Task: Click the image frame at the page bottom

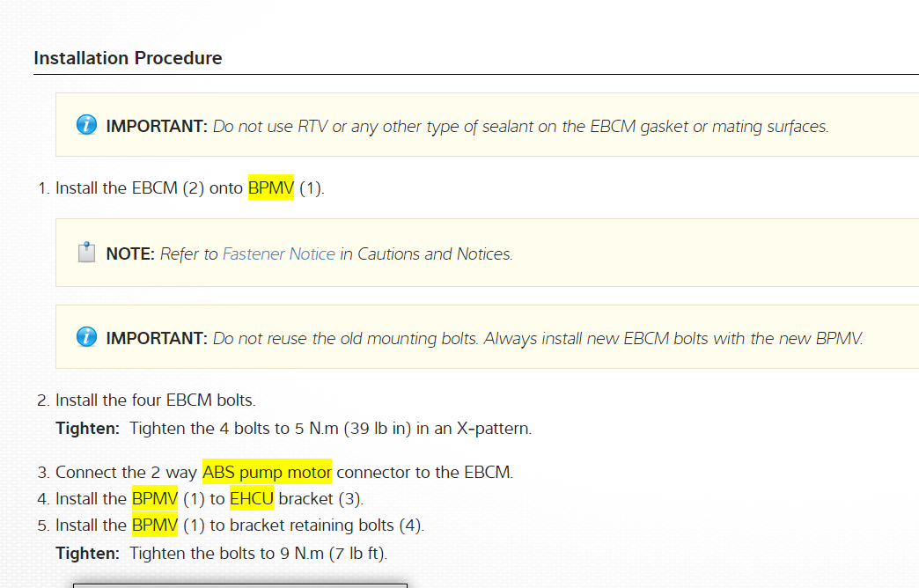Action: pos(239,584)
